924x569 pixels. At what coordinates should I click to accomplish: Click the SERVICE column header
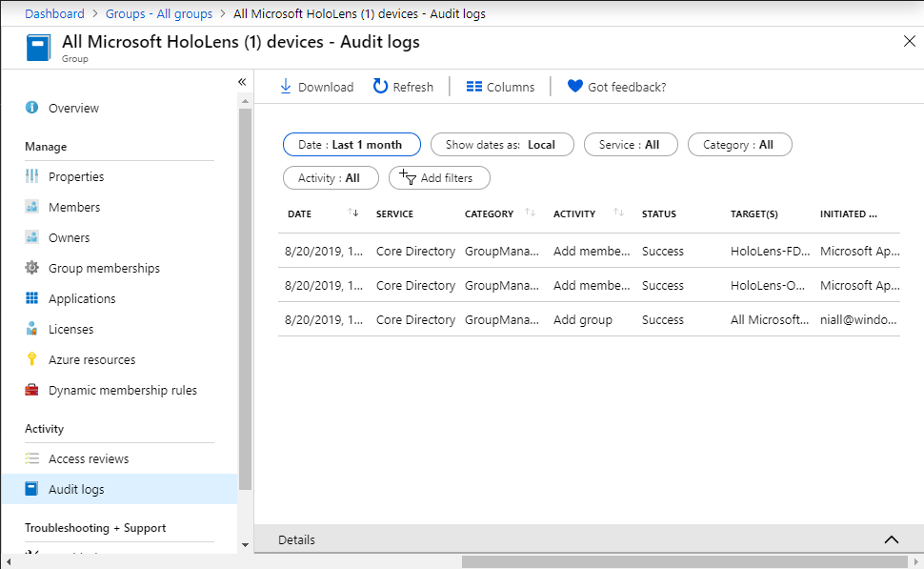tap(394, 214)
